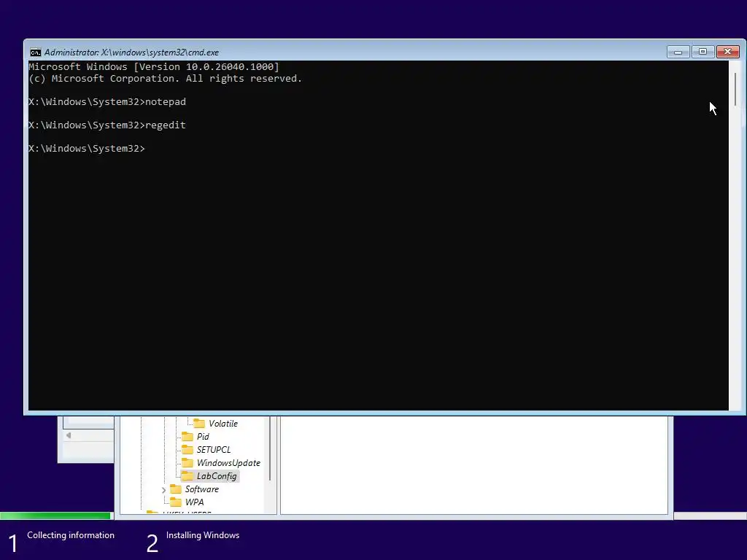The height and width of the screenshot is (560, 747).
Task: Click the Collecting information setup step
Action: (71, 535)
